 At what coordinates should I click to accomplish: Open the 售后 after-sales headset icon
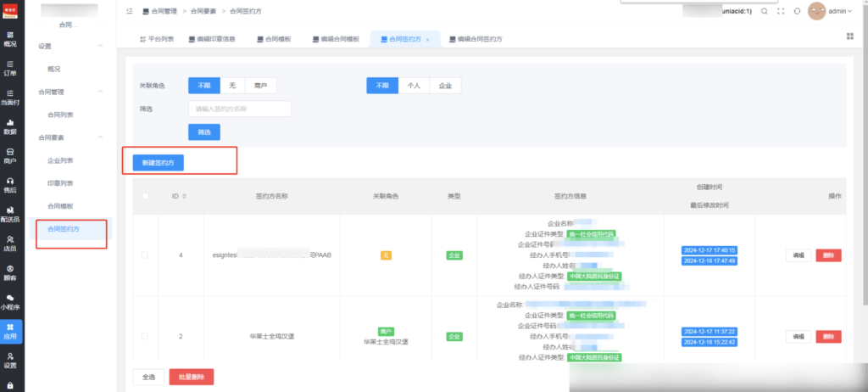[9, 185]
